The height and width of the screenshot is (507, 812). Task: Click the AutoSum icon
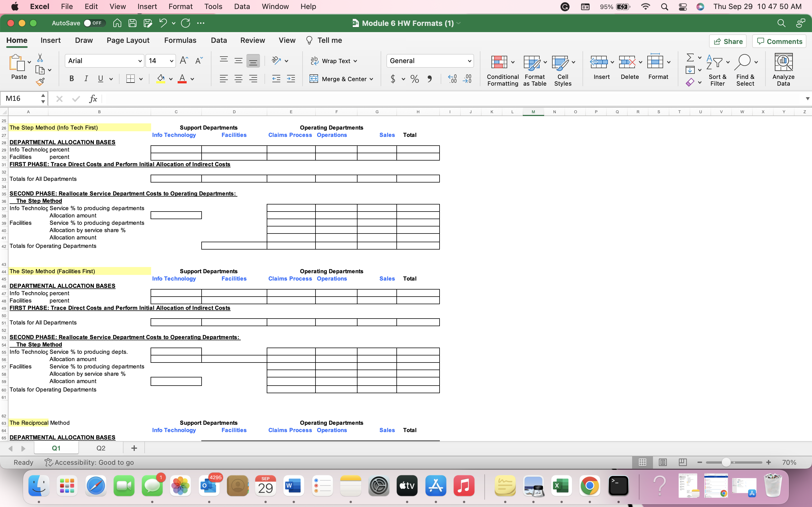click(690, 58)
